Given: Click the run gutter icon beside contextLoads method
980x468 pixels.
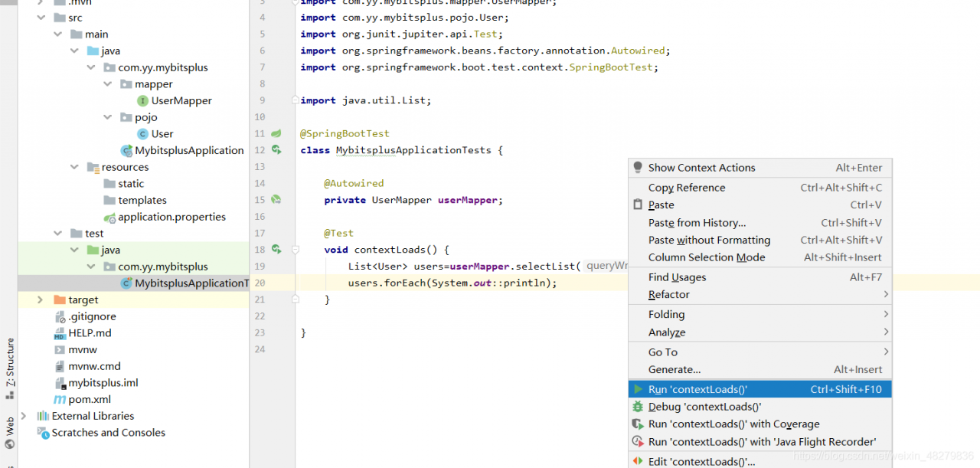Looking at the screenshot, I should point(276,250).
